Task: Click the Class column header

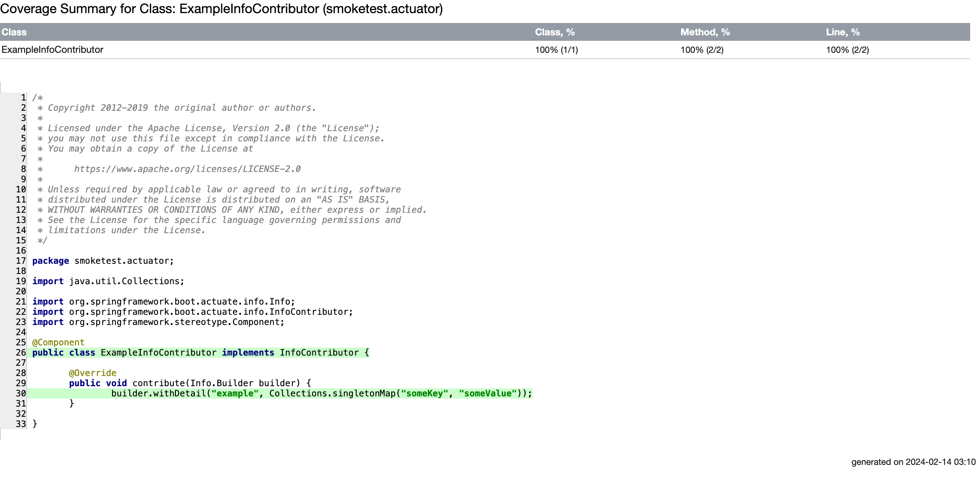Action: point(14,32)
